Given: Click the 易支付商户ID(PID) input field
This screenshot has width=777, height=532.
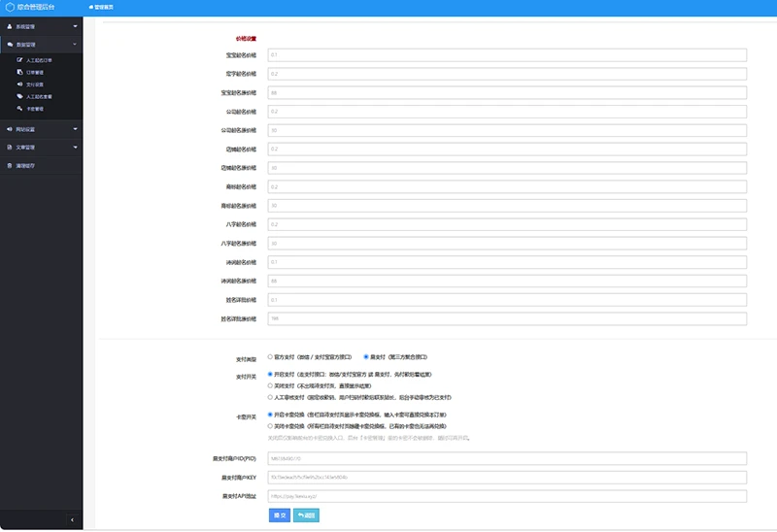Looking at the screenshot, I should click(507, 458).
